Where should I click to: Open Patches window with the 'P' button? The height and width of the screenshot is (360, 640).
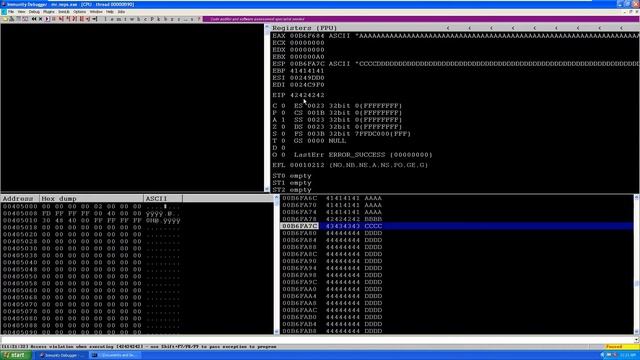click(x=152, y=19)
